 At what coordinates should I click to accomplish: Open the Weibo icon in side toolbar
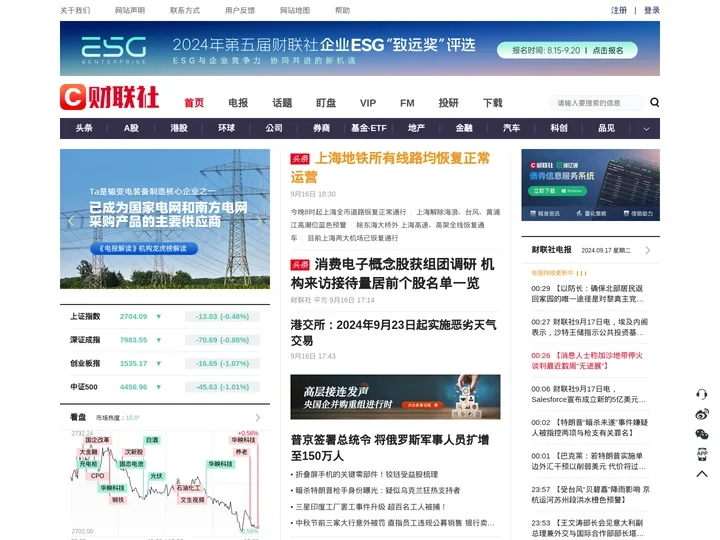pyautogui.click(x=702, y=414)
